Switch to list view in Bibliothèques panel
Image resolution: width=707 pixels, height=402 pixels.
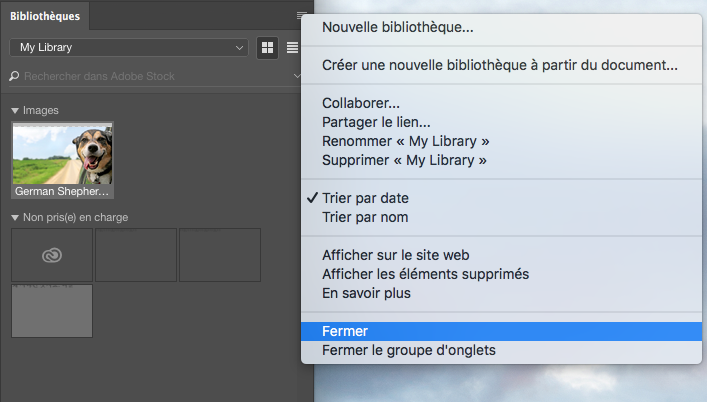coord(292,48)
